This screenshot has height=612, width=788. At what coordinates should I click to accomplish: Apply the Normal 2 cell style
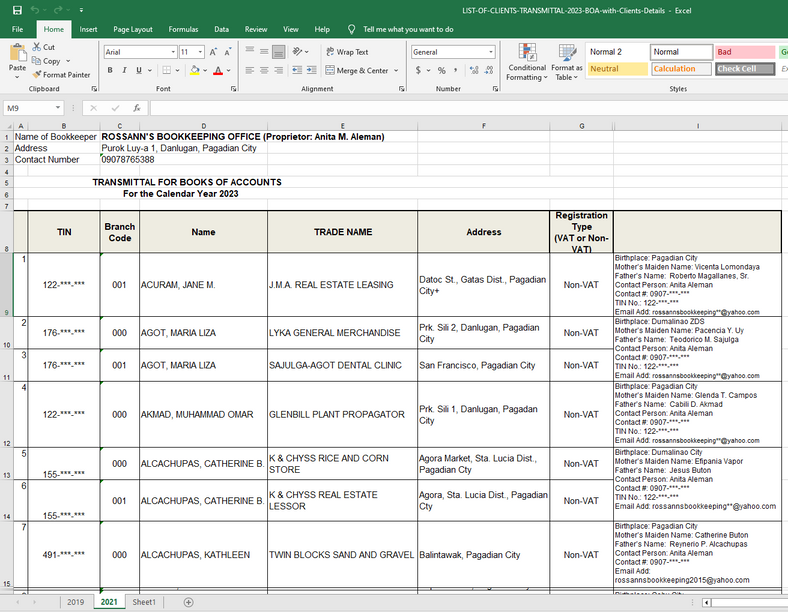coord(618,52)
